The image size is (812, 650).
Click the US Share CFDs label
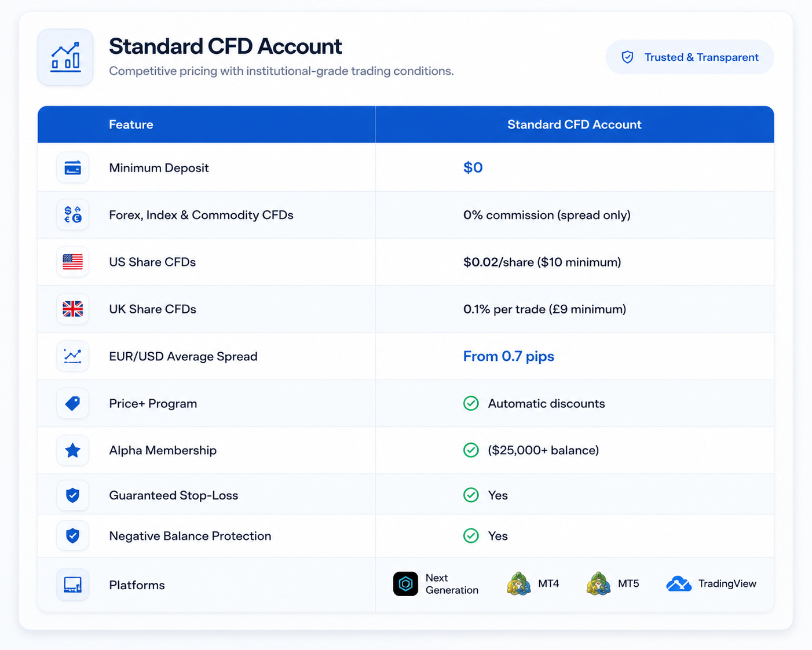[x=152, y=262]
